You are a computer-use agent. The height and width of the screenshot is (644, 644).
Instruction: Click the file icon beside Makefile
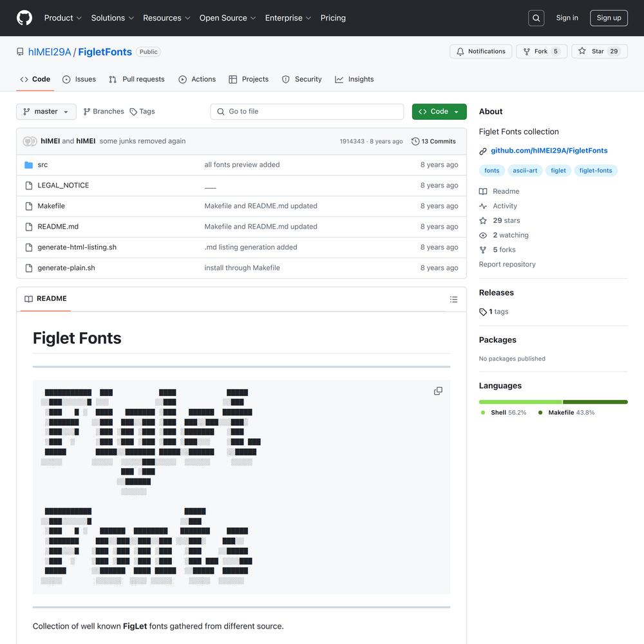coord(29,206)
